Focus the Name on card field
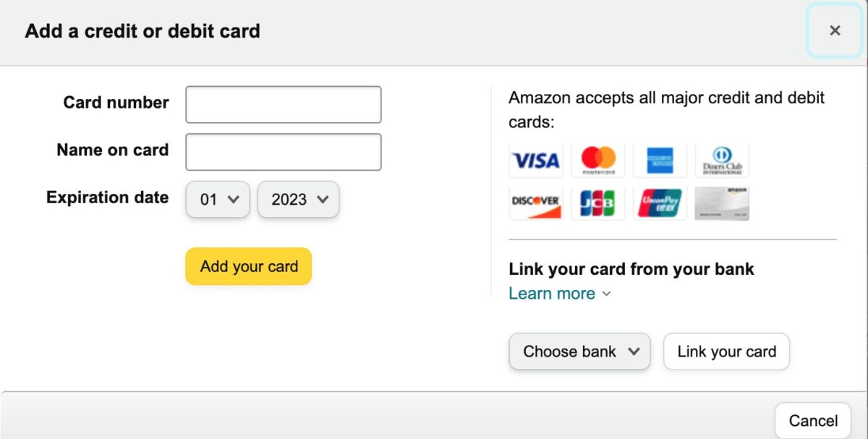 284,152
